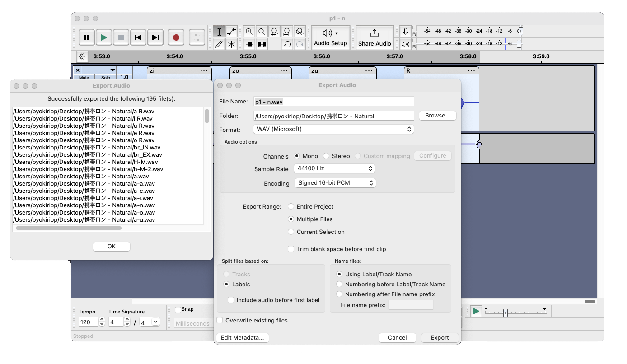Confirm success dialog with OK
627x364 pixels.
[112, 246]
